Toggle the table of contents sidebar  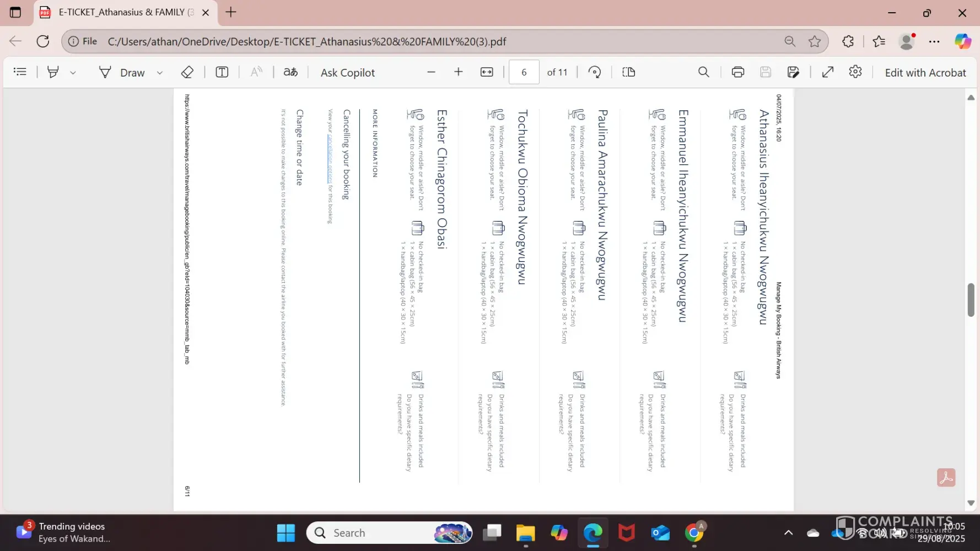click(x=20, y=72)
